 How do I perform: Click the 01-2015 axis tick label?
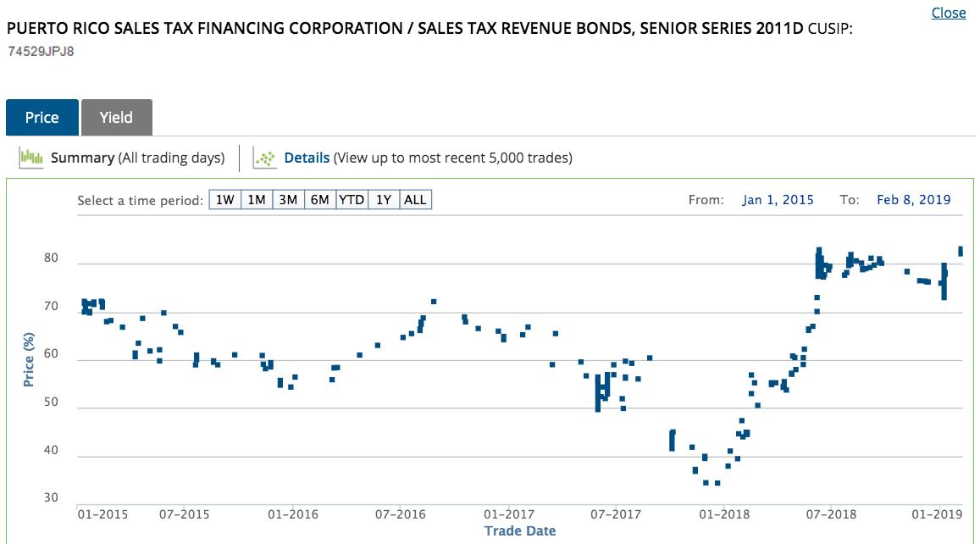[x=102, y=514]
